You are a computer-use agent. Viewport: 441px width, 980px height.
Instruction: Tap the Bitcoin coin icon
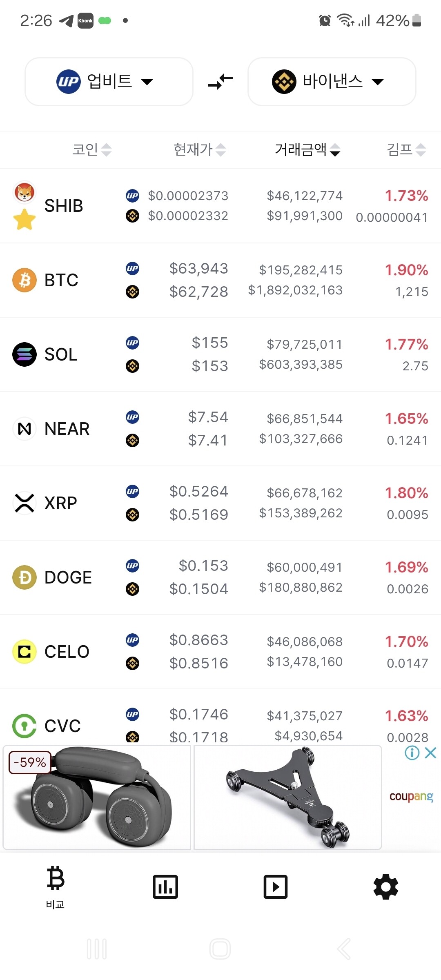point(24,280)
